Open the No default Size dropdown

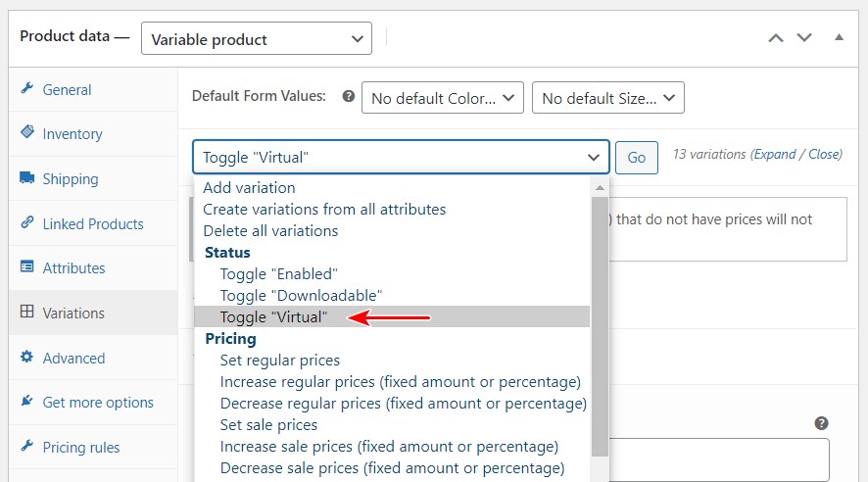point(607,98)
